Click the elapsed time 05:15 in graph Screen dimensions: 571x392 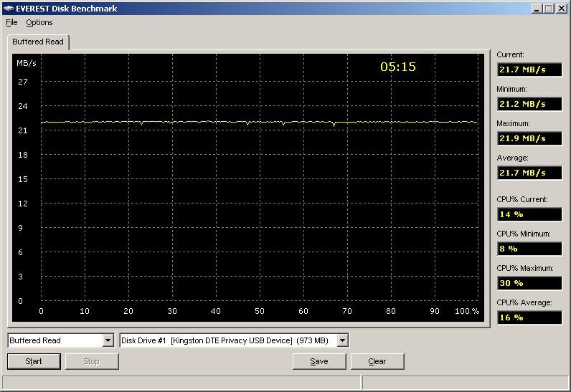pos(398,67)
